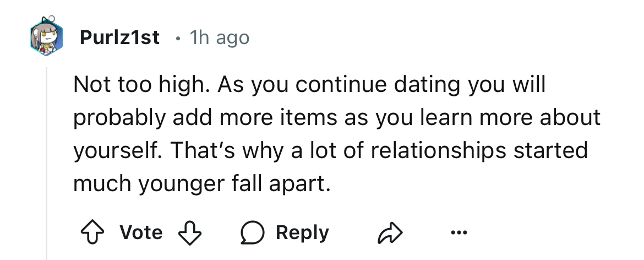This screenshot has height=260, width=644.
Task: Open the three-dot more options menu
Action: pyautogui.click(x=457, y=232)
